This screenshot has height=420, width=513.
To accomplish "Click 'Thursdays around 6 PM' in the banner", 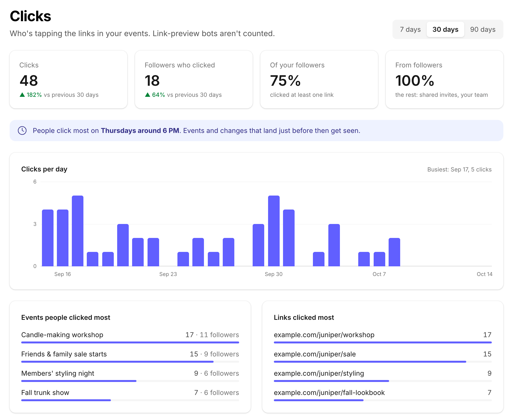I will (x=140, y=131).
